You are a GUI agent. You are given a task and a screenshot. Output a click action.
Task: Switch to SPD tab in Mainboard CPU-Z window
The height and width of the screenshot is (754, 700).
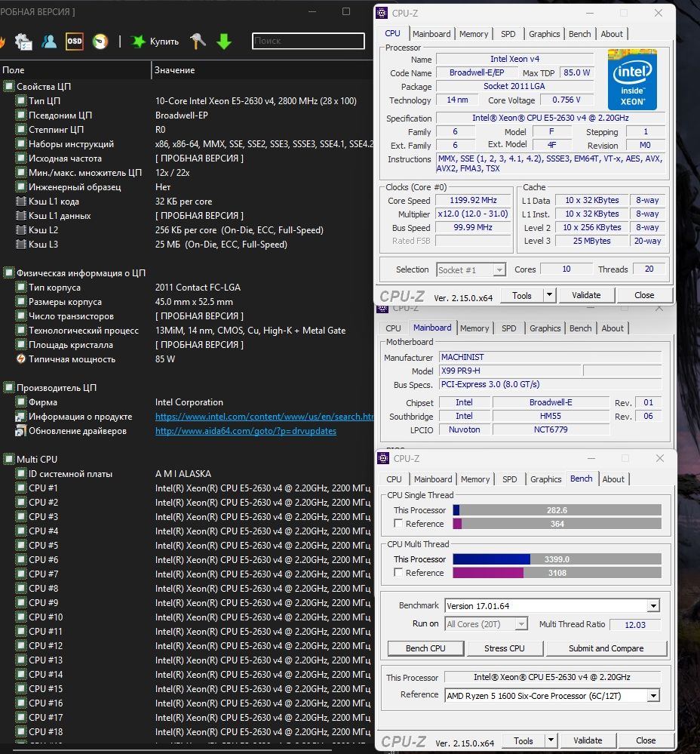coord(509,328)
